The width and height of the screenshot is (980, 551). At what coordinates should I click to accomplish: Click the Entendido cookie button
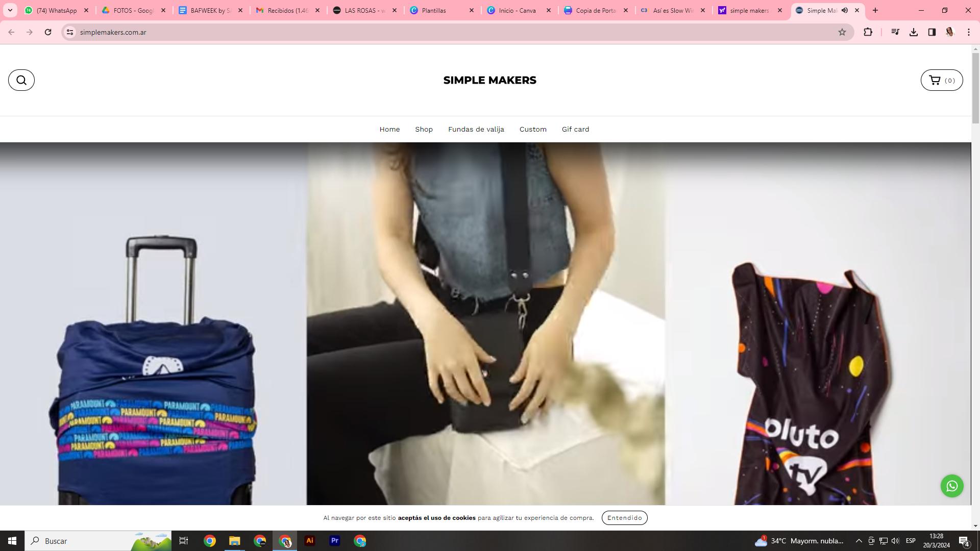tap(624, 518)
